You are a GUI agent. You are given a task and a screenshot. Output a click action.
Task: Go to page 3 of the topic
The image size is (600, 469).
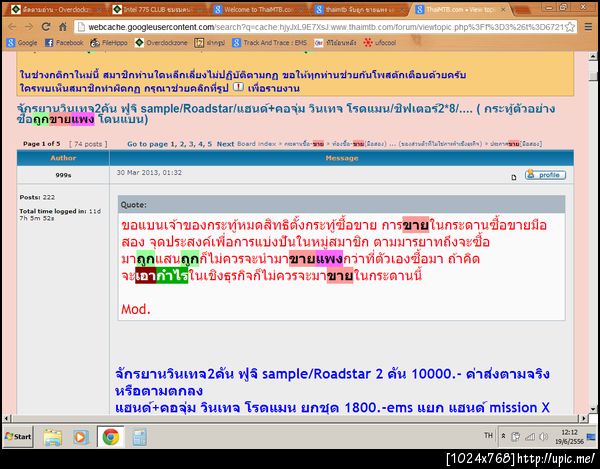(x=191, y=144)
